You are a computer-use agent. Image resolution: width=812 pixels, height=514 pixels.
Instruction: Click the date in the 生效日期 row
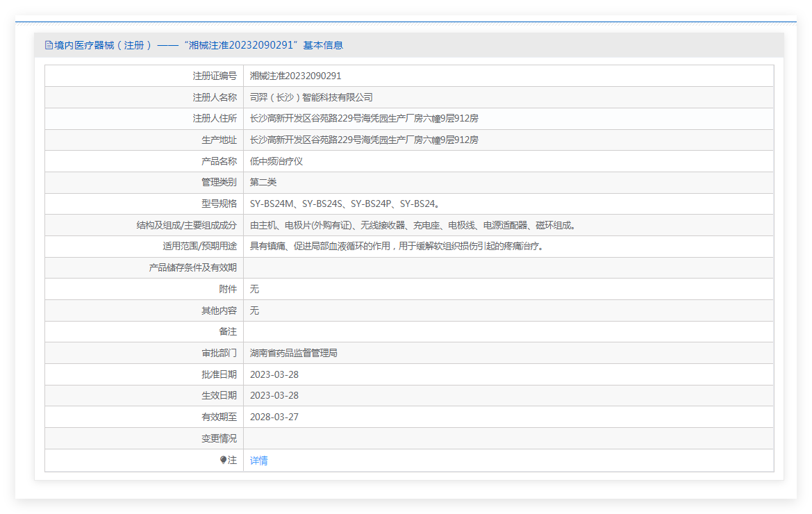[x=274, y=395]
